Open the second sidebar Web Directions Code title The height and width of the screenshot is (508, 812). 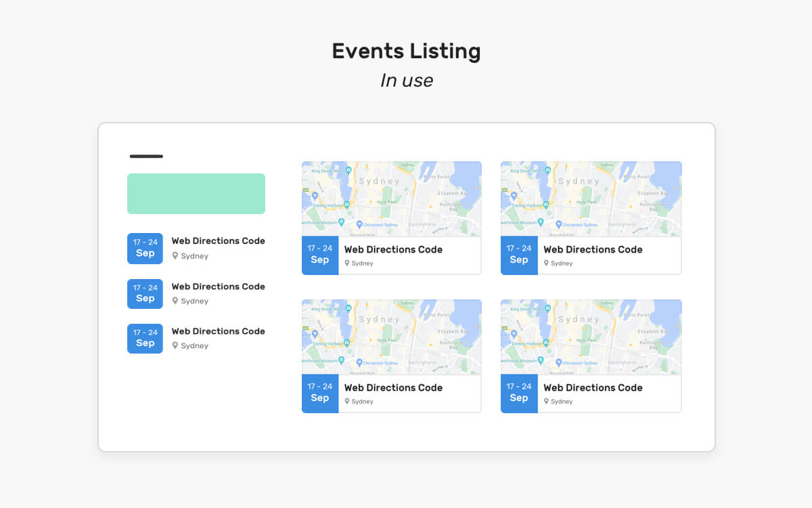pyautogui.click(x=218, y=287)
